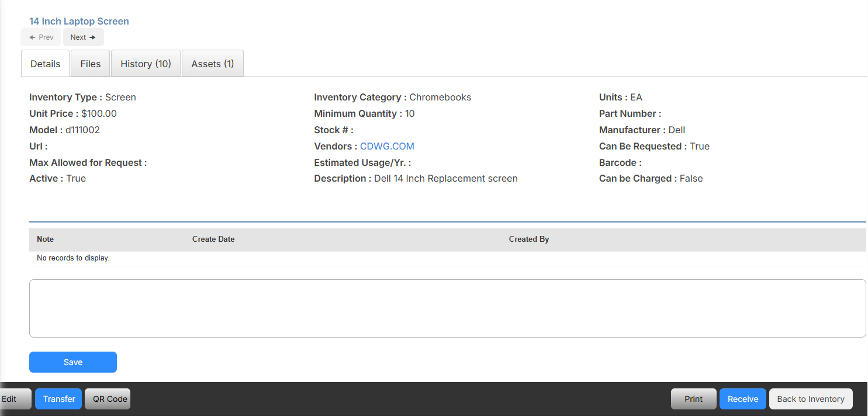Advance to the next inventory item
868x417 pixels.
[83, 37]
